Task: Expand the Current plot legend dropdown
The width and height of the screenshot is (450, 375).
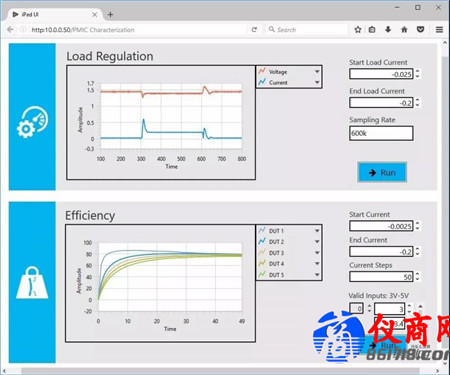Action: pos(317,82)
